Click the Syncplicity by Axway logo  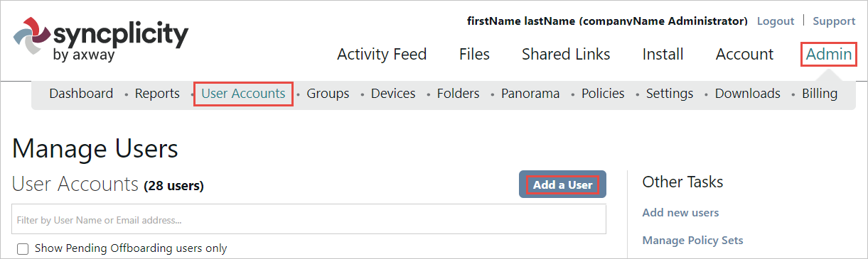pyautogui.click(x=101, y=40)
